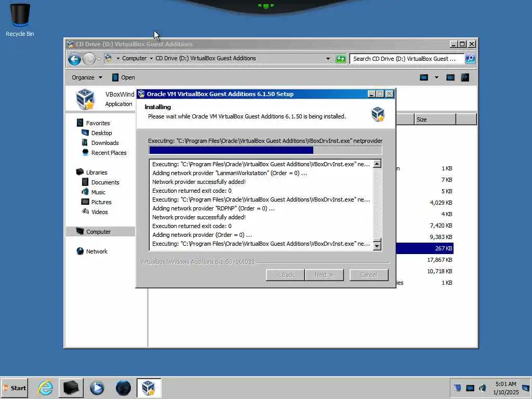Viewport: 532px width, 399px height.
Task: Toggle the preview pane icon
Action: click(x=450, y=77)
